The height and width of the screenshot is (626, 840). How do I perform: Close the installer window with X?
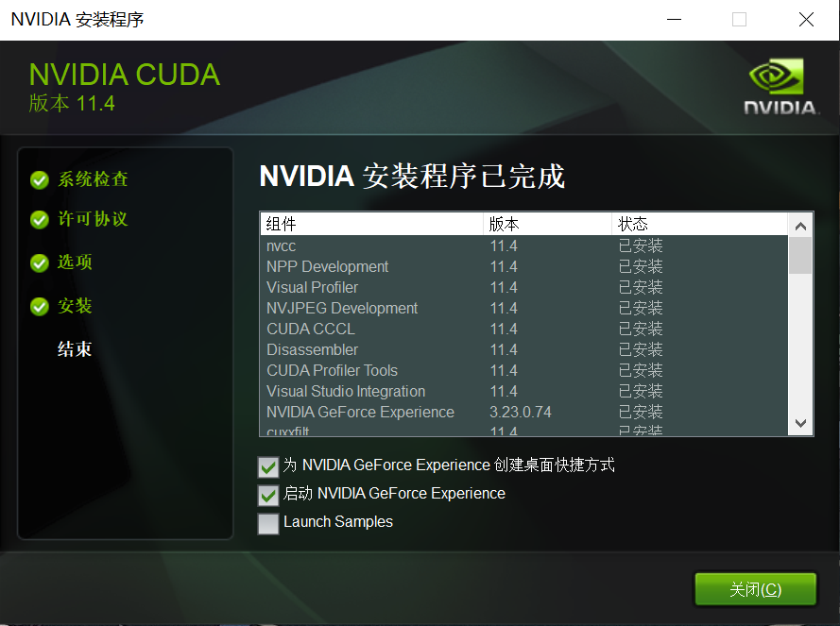pyautogui.click(x=806, y=20)
